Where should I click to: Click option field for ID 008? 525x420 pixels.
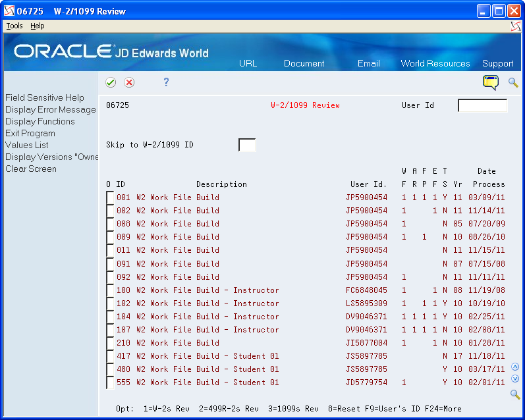click(x=110, y=224)
